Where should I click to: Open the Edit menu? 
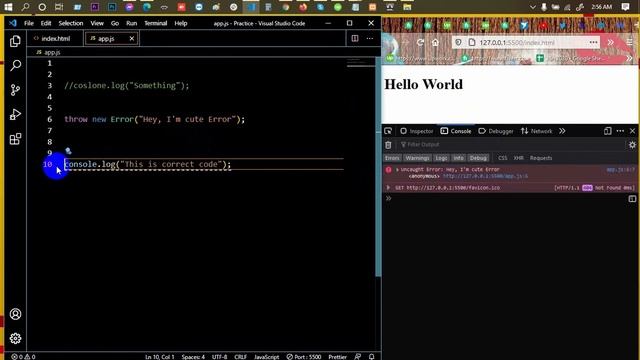(46, 23)
